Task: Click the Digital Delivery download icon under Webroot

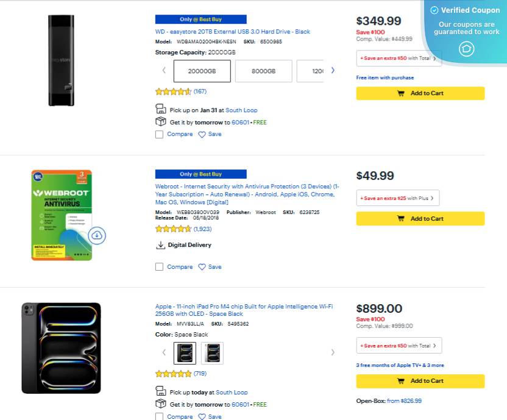Action: [x=160, y=244]
